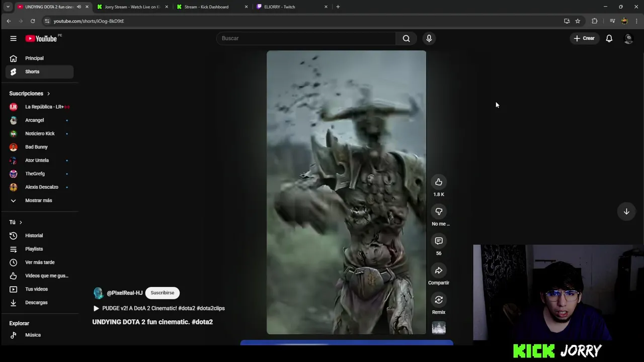This screenshot has height=362, width=644.
Task: Open Ver más tarde list
Action: (x=39, y=262)
